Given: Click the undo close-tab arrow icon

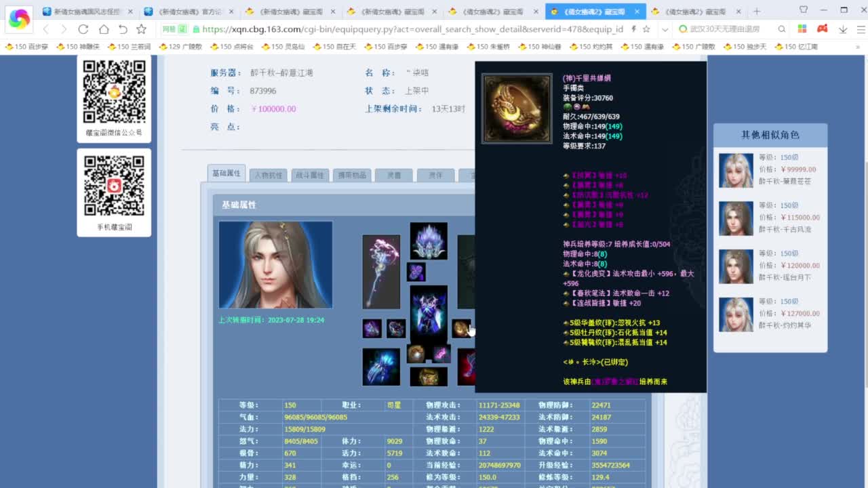Looking at the screenshot, I should [123, 29].
